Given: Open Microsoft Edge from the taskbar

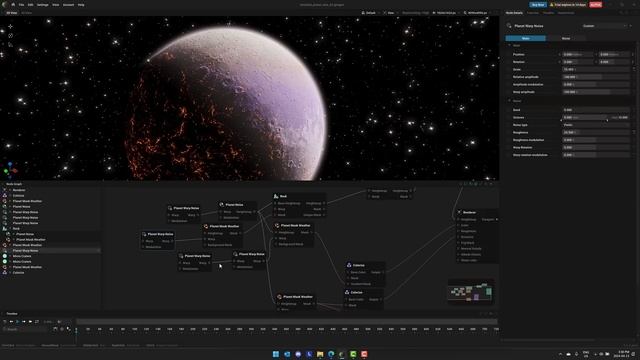Looking at the screenshot, I should point(331,354).
